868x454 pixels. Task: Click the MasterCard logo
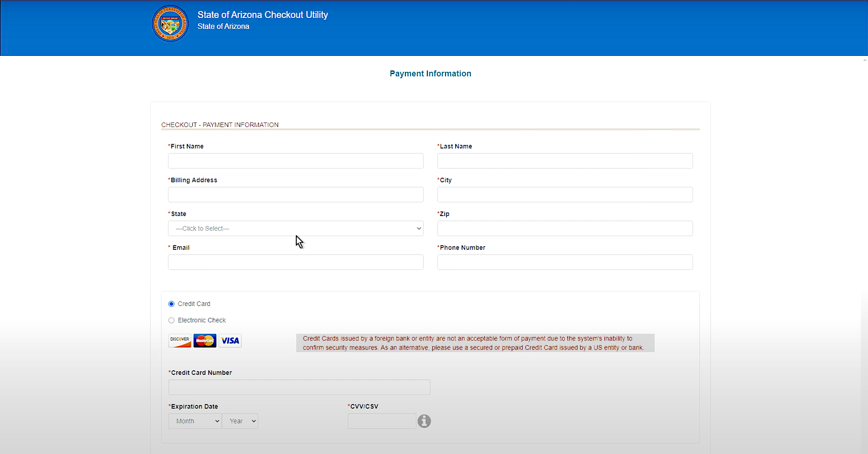pos(205,340)
